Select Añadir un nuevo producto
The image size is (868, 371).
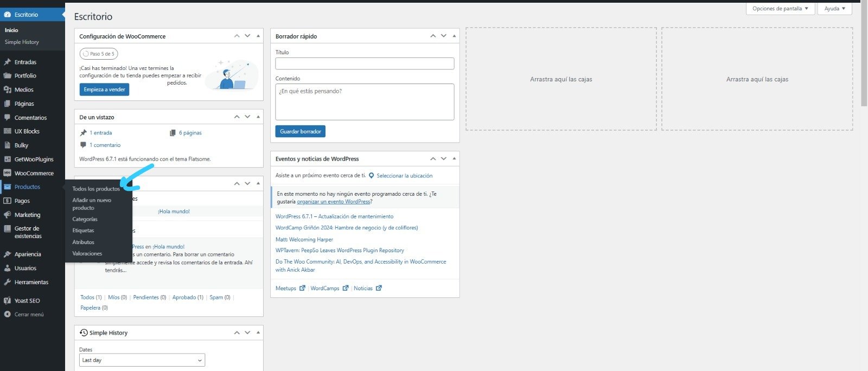92,204
